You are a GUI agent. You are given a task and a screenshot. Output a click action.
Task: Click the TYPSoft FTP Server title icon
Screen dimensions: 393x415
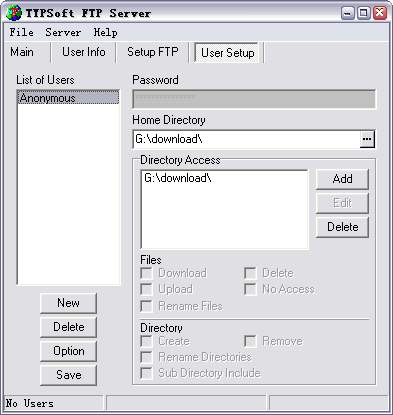[14, 13]
